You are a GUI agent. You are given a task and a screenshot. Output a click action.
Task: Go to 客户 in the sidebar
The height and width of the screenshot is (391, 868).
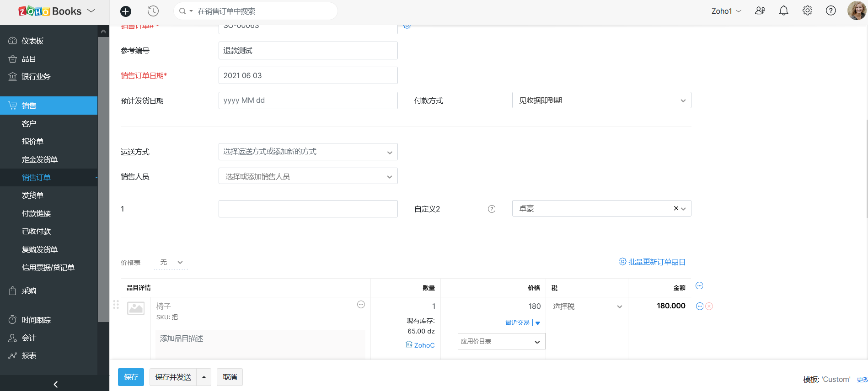[x=29, y=124]
